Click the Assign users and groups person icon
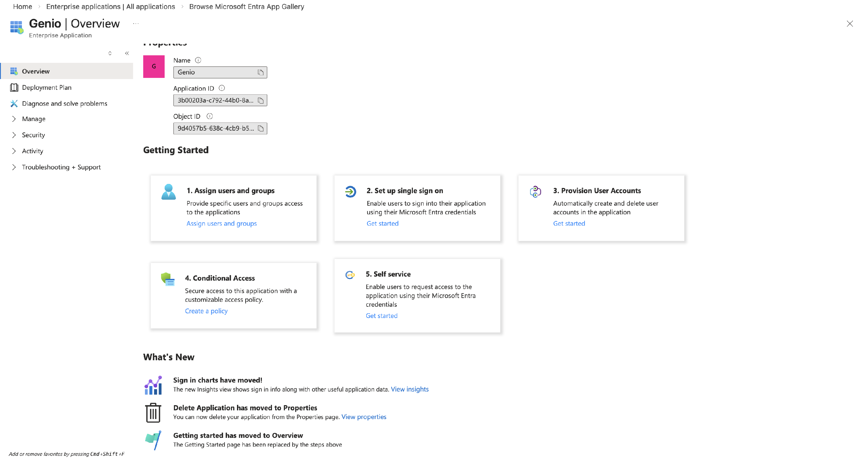Viewport: 868px width, 459px height. (x=168, y=192)
